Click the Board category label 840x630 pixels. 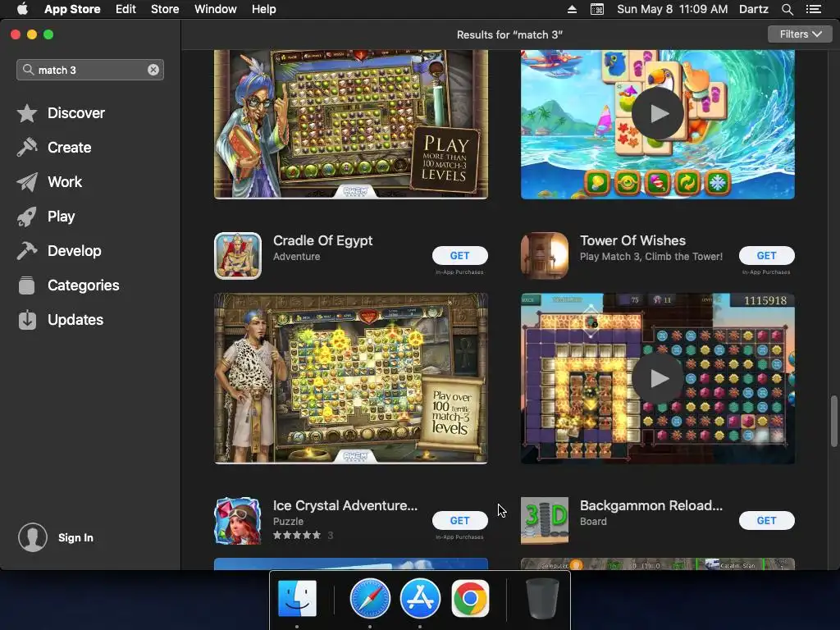pyautogui.click(x=593, y=521)
